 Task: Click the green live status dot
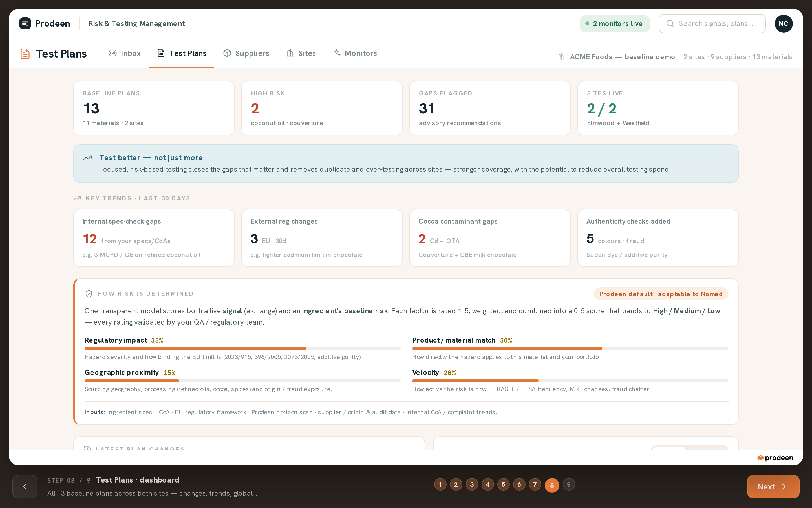point(587,23)
